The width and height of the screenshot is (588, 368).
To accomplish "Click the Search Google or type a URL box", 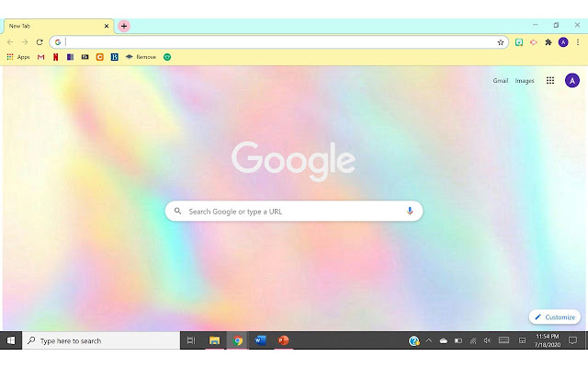I will pos(294,211).
